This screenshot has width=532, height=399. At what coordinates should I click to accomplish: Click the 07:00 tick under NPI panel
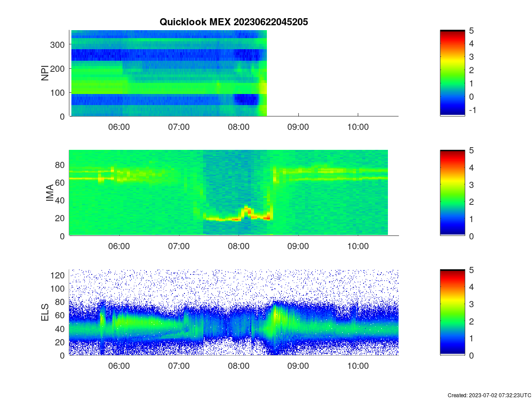pyautogui.click(x=179, y=127)
